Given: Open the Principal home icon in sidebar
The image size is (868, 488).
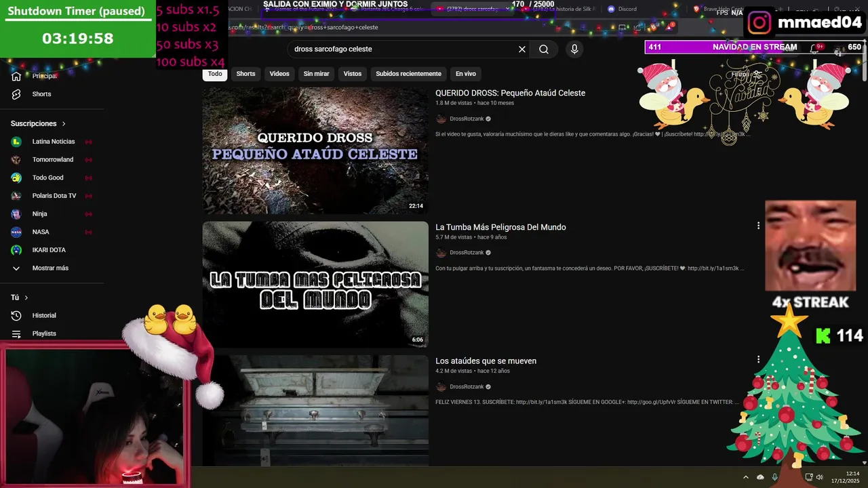Looking at the screenshot, I should [16, 76].
